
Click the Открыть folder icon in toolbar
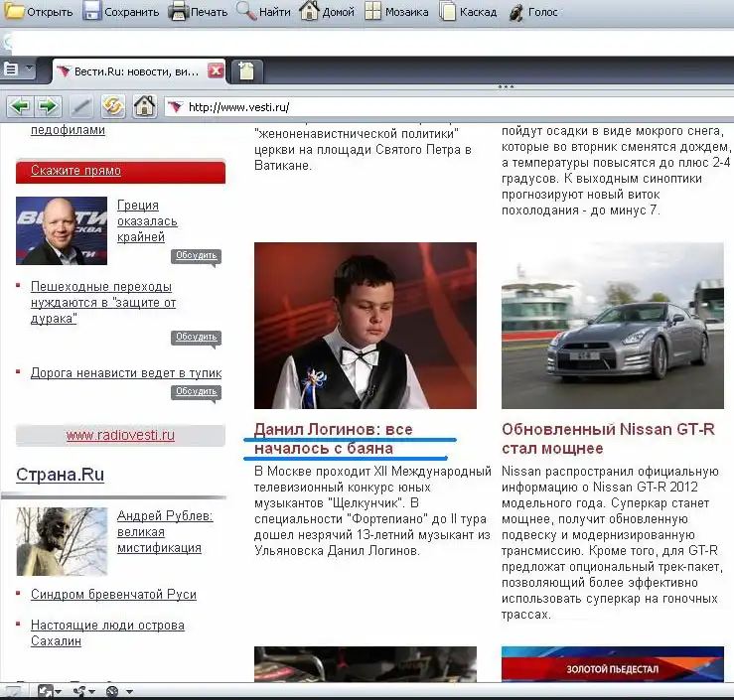click(15, 12)
